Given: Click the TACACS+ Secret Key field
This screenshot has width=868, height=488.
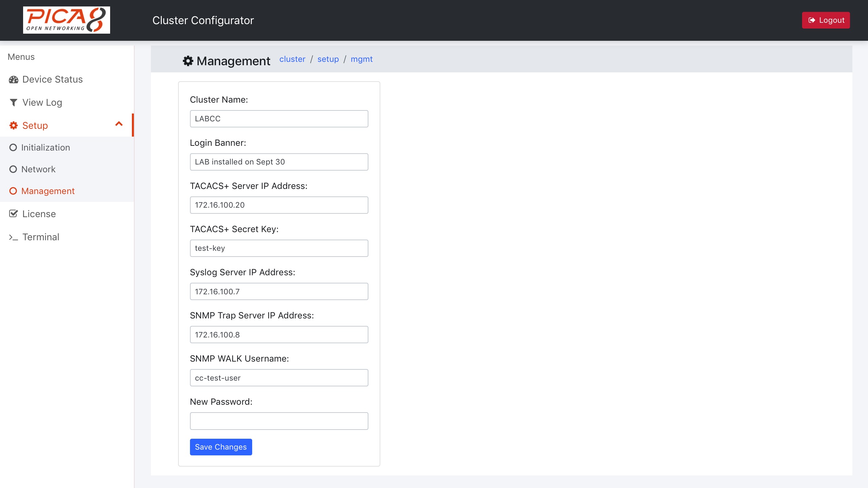Looking at the screenshot, I should [278, 248].
